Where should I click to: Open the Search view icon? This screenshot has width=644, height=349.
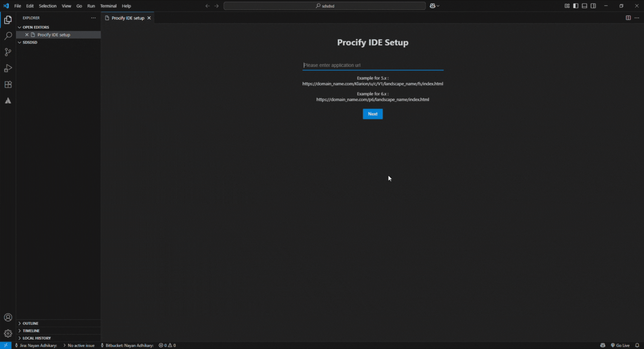tap(8, 36)
